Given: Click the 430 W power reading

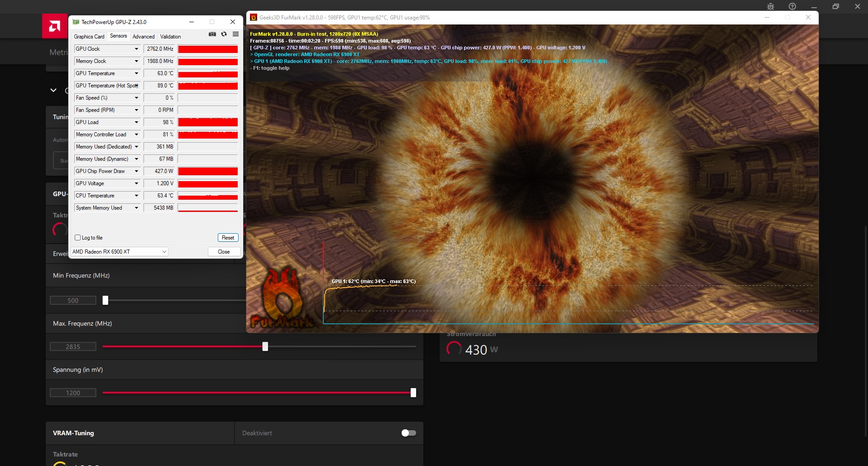Looking at the screenshot, I should coord(481,350).
